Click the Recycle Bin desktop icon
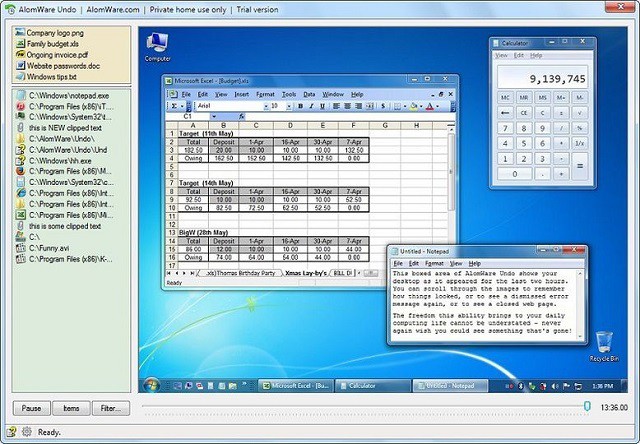Image resolution: width=640 pixels, height=444 pixels. click(604, 347)
